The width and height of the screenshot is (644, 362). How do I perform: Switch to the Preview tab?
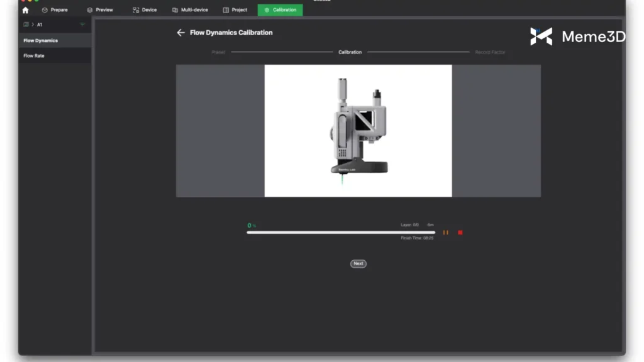(x=100, y=10)
